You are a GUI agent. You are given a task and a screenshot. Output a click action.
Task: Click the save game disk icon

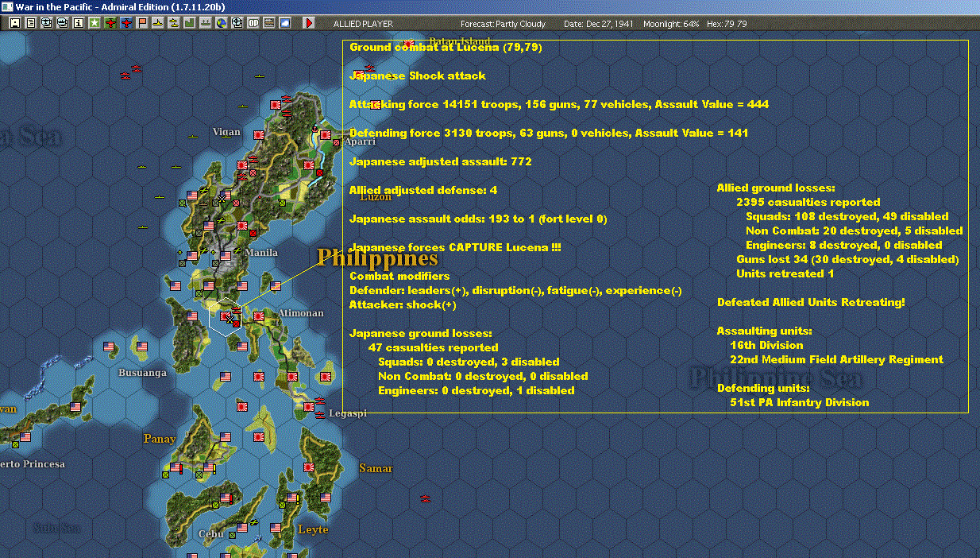(x=14, y=23)
